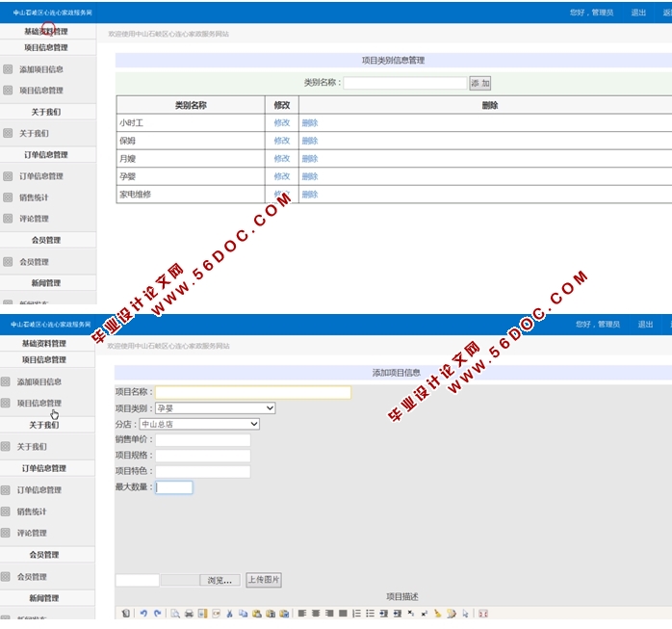
Task: Open the 分店 dropdown showing 中山总店
Action: [199, 424]
